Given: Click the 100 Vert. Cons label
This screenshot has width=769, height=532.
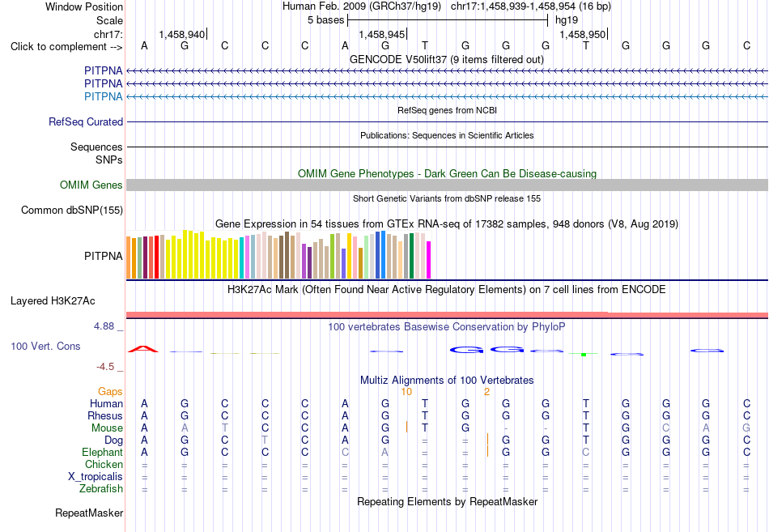Looking at the screenshot, I should pyautogui.click(x=45, y=347).
